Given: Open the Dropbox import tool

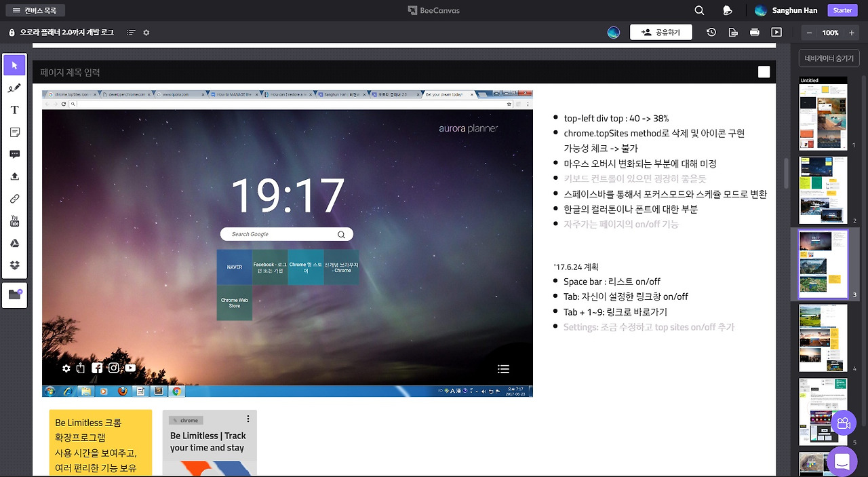Looking at the screenshot, I should click(14, 265).
